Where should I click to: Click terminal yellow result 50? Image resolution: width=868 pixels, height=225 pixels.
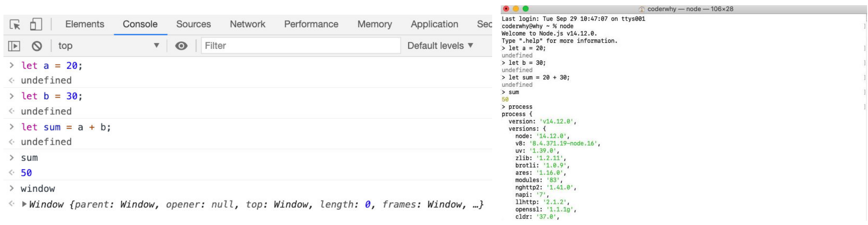(x=505, y=99)
